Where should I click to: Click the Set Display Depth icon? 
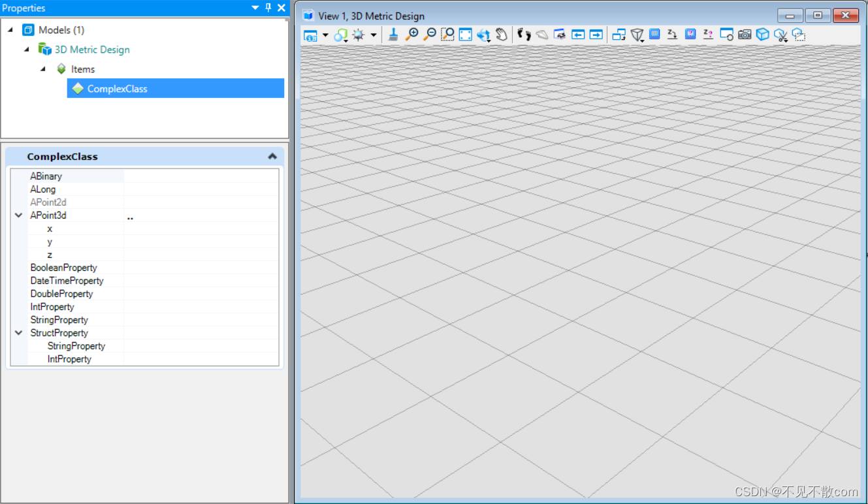pyautogui.click(x=655, y=35)
